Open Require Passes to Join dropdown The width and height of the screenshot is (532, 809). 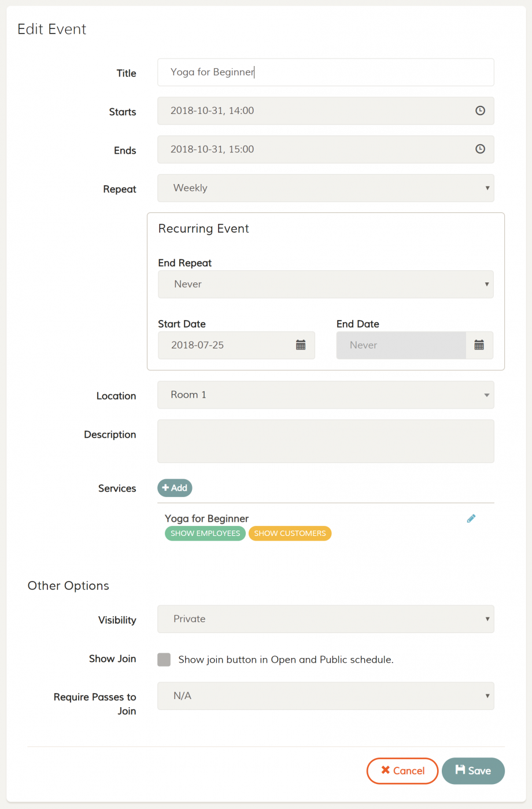[x=326, y=696]
